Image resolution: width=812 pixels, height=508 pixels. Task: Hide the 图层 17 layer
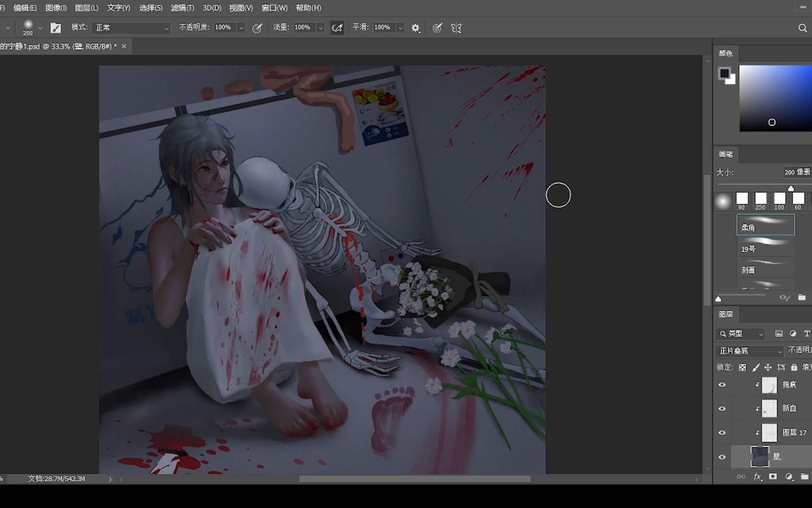click(x=722, y=433)
